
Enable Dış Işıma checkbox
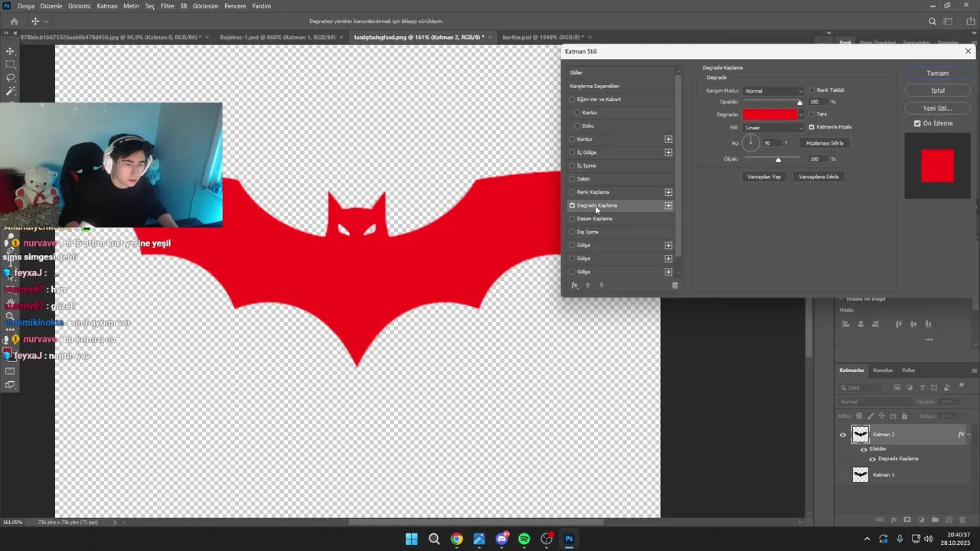(572, 232)
